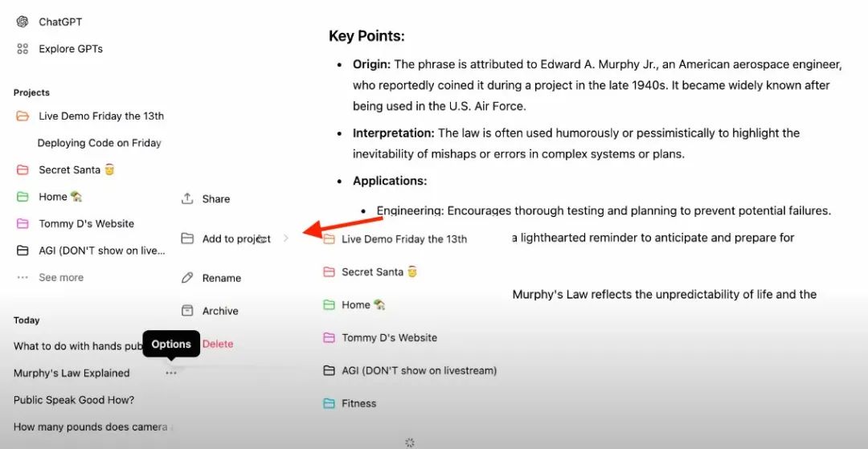Open What to do with hands chat
868x449 pixels.
pos(78,346)
